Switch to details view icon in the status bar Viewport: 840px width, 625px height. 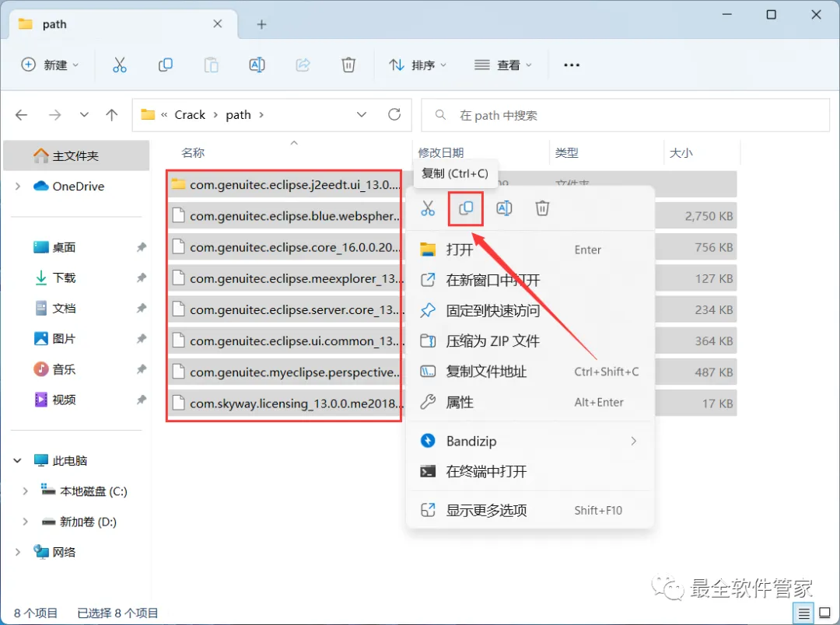[803, 613]
